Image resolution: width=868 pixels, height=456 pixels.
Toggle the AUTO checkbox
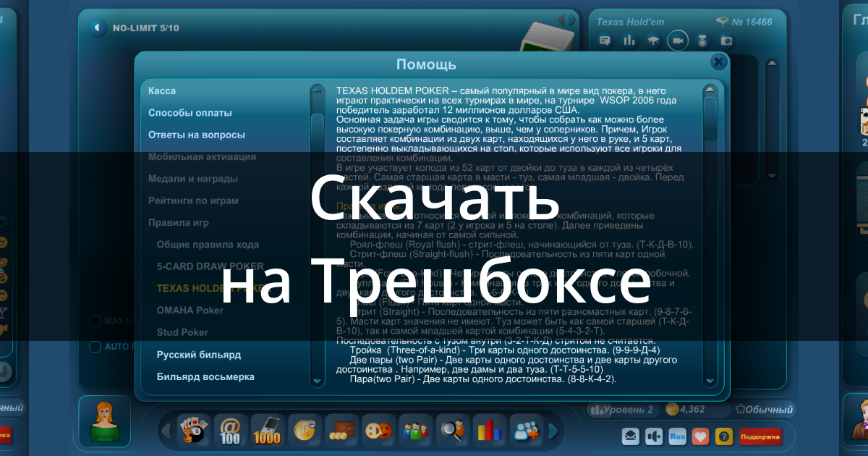(95, 347)
